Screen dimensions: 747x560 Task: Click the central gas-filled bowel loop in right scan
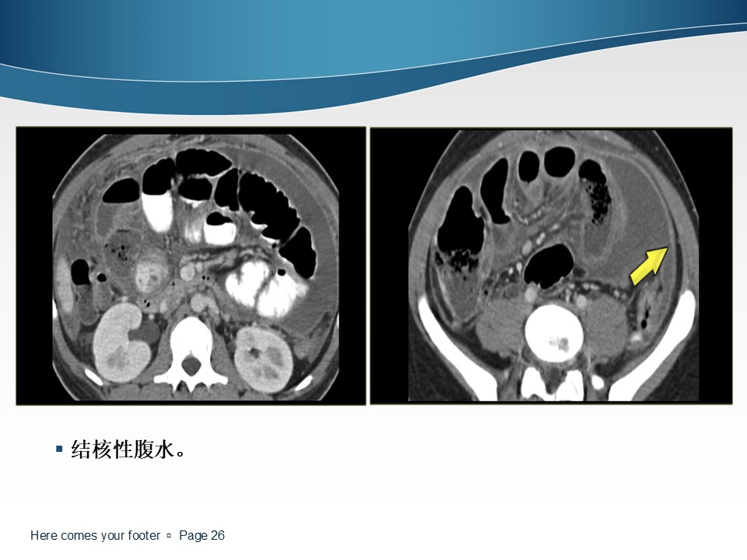[x=549, y=266]
